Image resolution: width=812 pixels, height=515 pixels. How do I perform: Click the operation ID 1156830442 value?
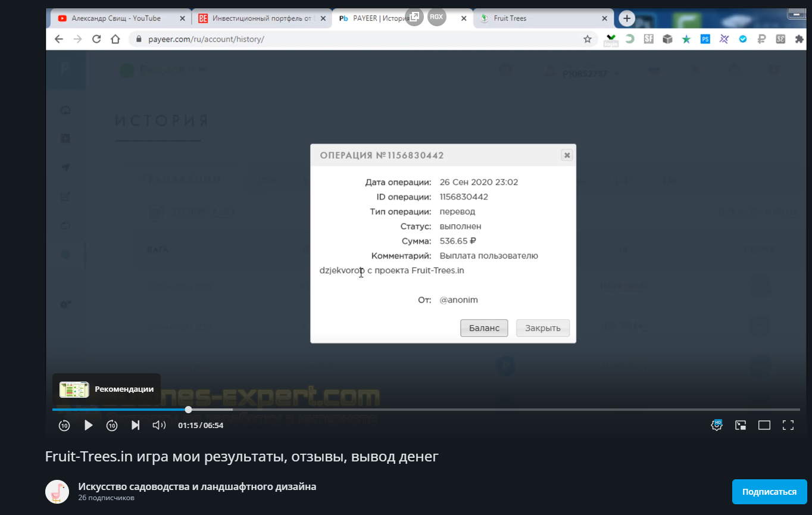[x=464, y=197]
